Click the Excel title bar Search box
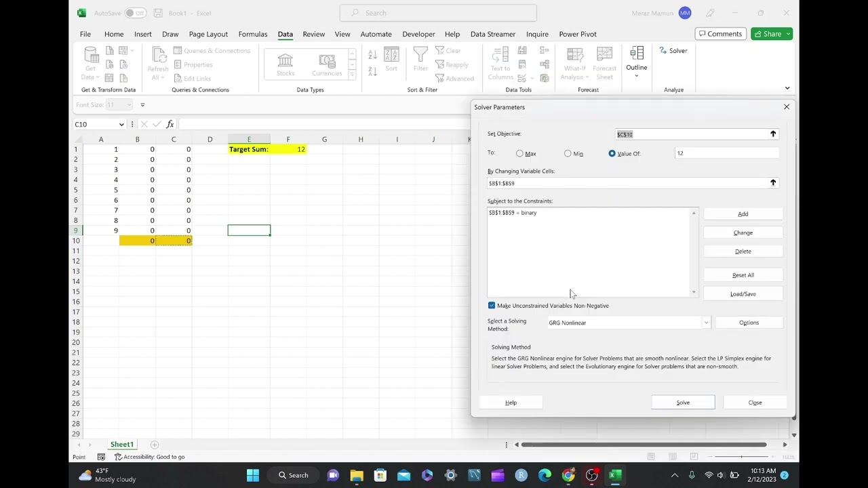The image size is (868, 488). pos(438,13)
